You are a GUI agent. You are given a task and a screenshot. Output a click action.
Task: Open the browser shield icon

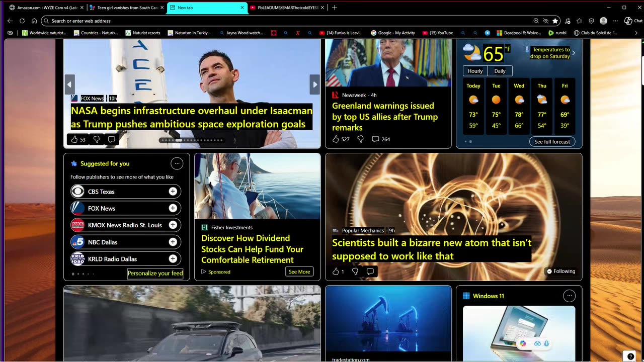click(591, 21)
